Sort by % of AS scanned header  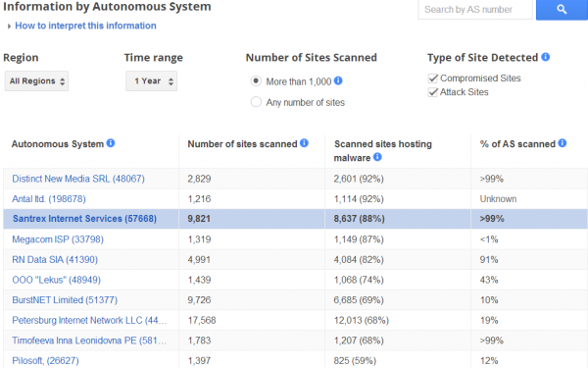[x=517, y=144]
